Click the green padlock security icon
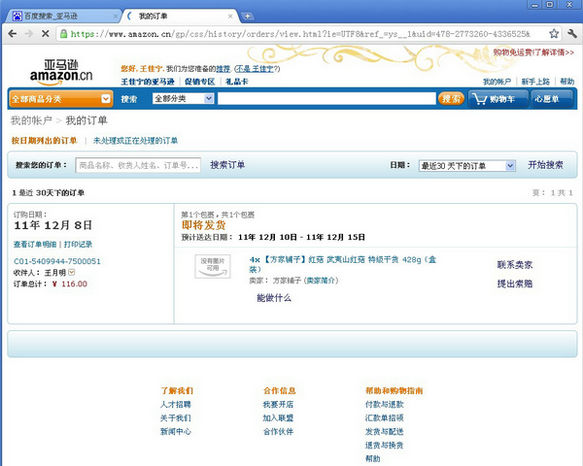The width and height of the screenshot is (583, 466). point(64,34)
